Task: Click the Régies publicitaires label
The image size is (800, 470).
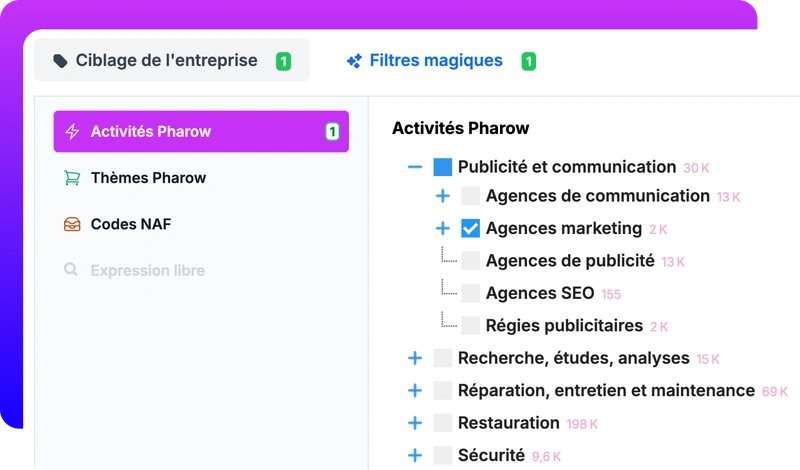Action: click(x=564, y=326)
